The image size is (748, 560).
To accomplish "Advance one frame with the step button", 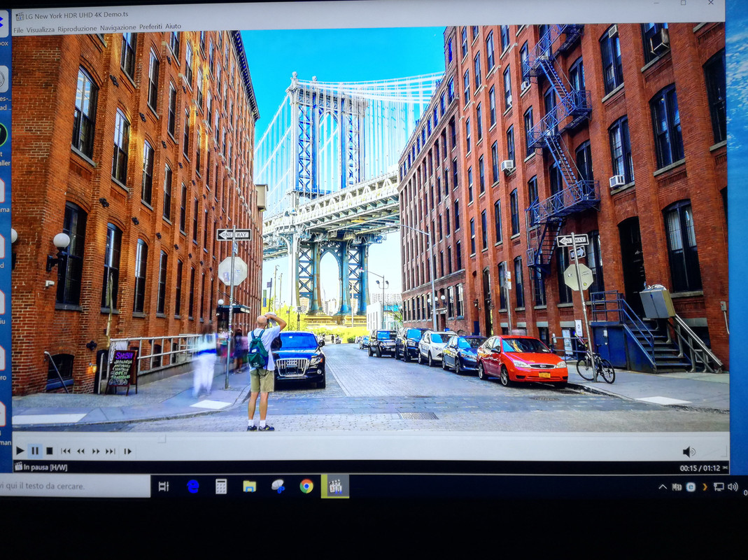I will (127, 451).
